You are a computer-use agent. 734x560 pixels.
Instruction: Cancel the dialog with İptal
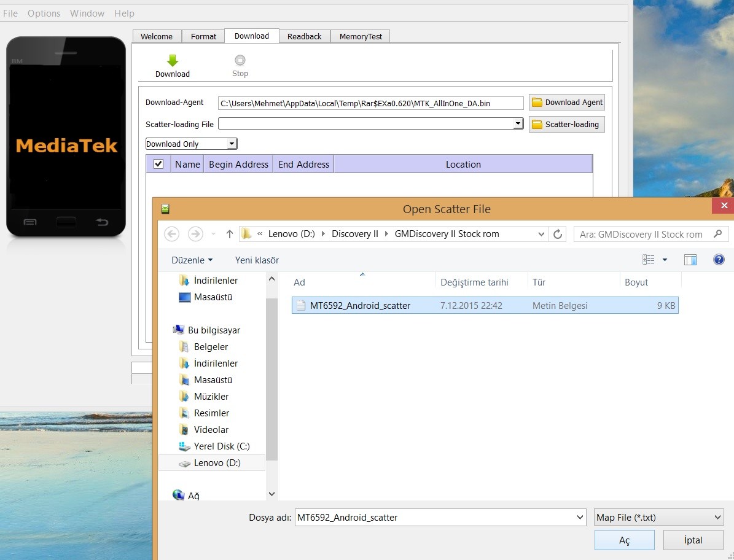coord(693,540)
